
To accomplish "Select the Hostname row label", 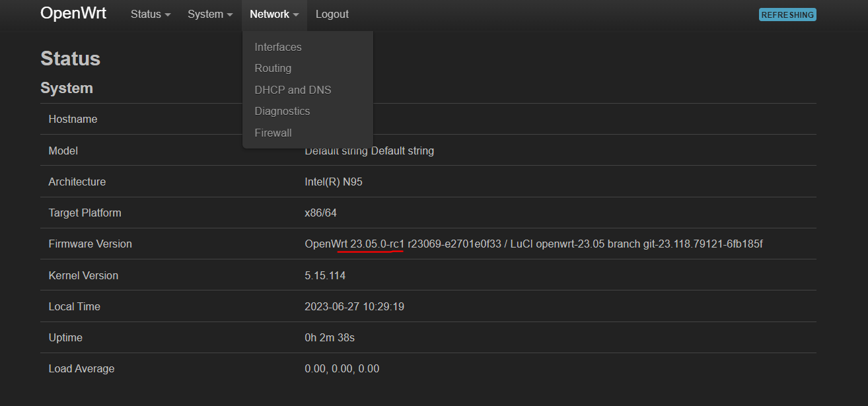I will pos(73,119).
